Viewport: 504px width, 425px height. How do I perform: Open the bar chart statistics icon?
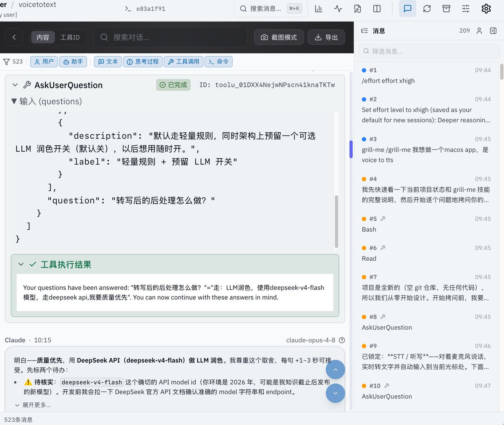(x=319, y=8)
